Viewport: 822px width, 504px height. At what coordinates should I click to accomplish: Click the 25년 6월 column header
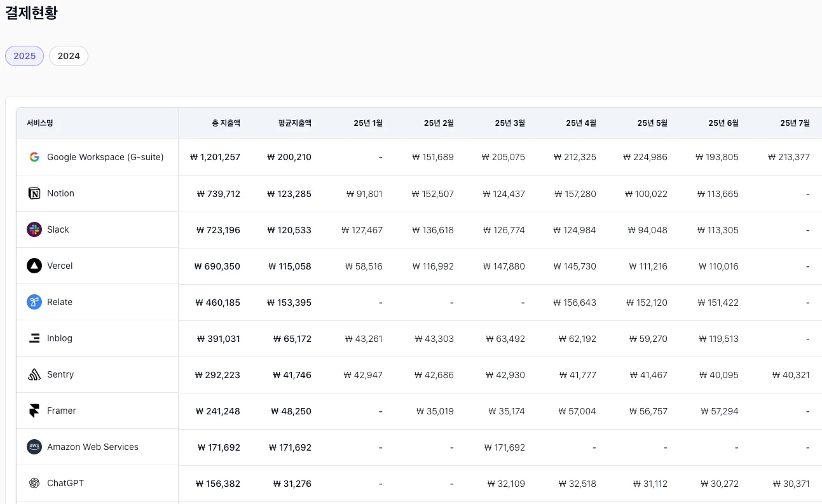[x=723, y=123]
